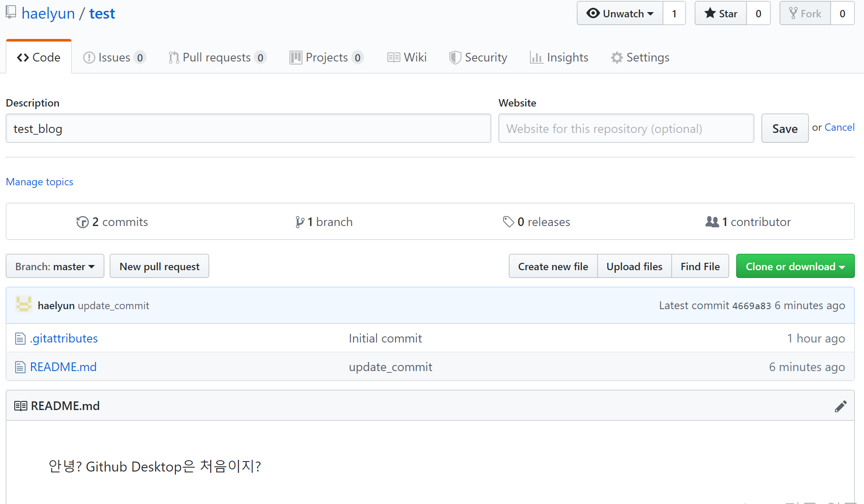Click the Create new file button
The height and width of the screenshot is (504, 864).
pyautogui.click(x=553, y=266)
